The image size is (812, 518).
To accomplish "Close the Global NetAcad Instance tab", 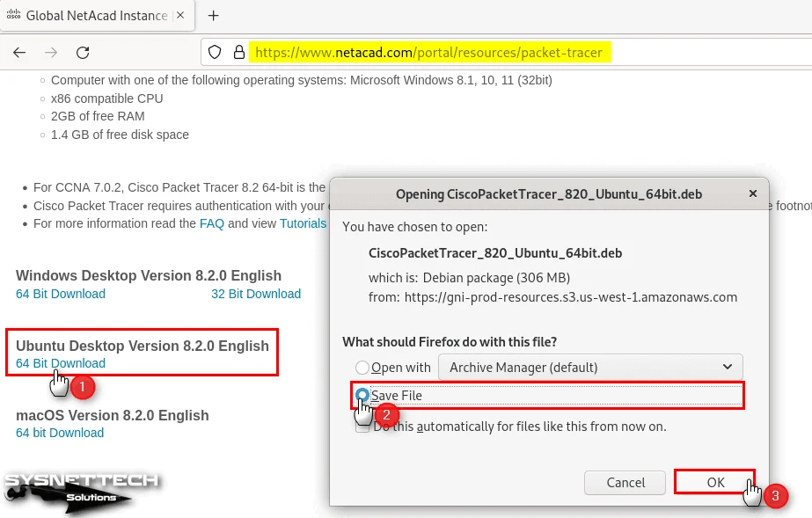I will point(182,16).
